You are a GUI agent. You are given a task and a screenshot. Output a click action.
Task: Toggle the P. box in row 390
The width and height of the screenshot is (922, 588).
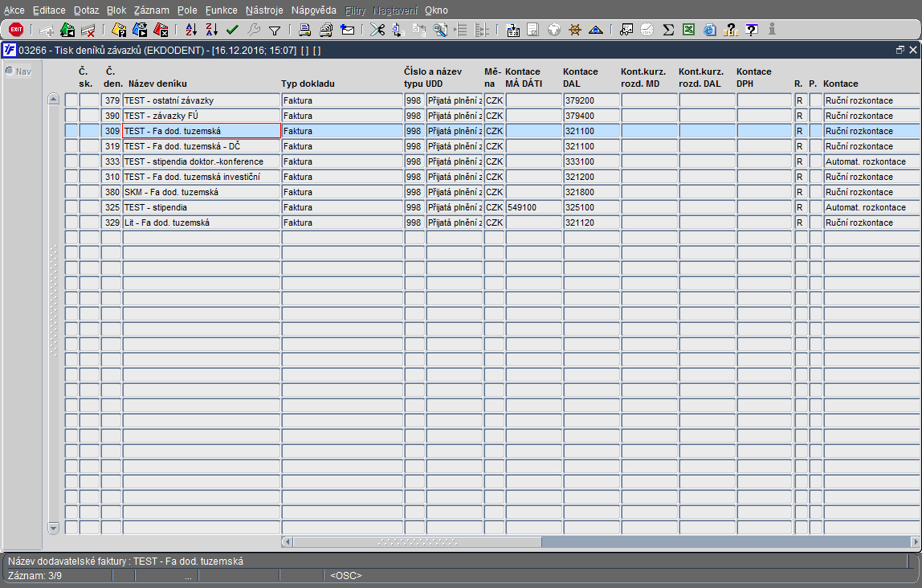[815, 116]
